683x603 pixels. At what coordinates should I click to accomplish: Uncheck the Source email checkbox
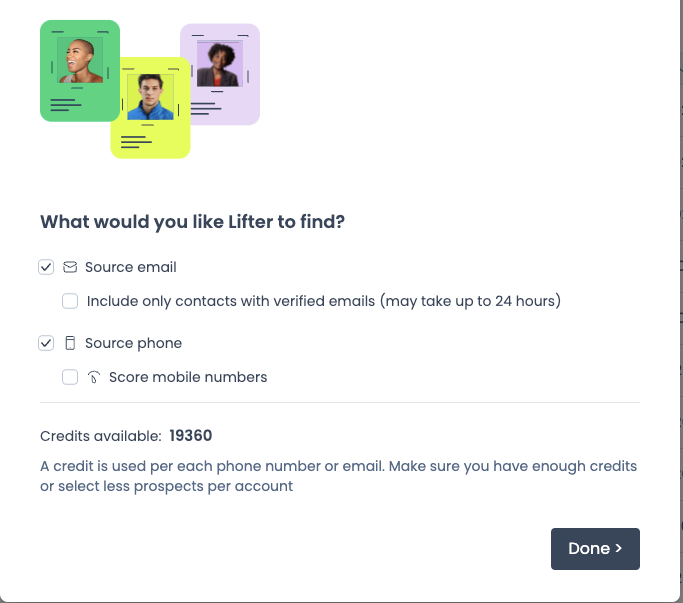coord(46,267)
